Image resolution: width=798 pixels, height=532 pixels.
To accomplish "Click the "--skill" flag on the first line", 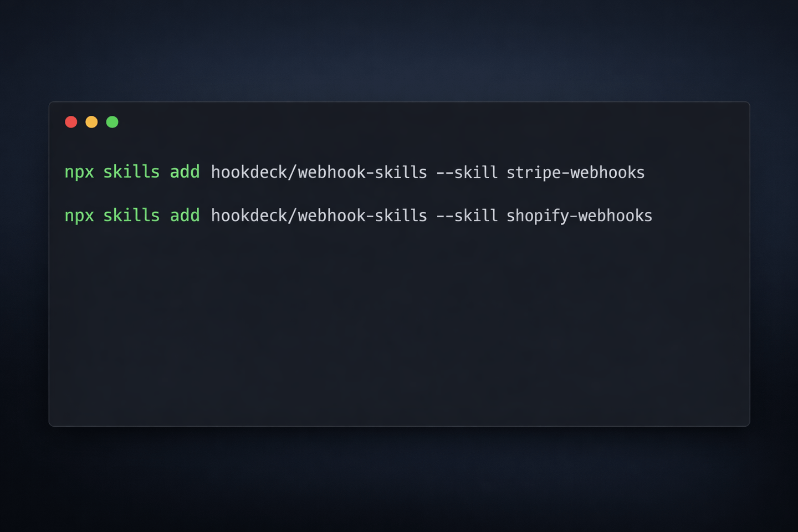I will point(467,172).
